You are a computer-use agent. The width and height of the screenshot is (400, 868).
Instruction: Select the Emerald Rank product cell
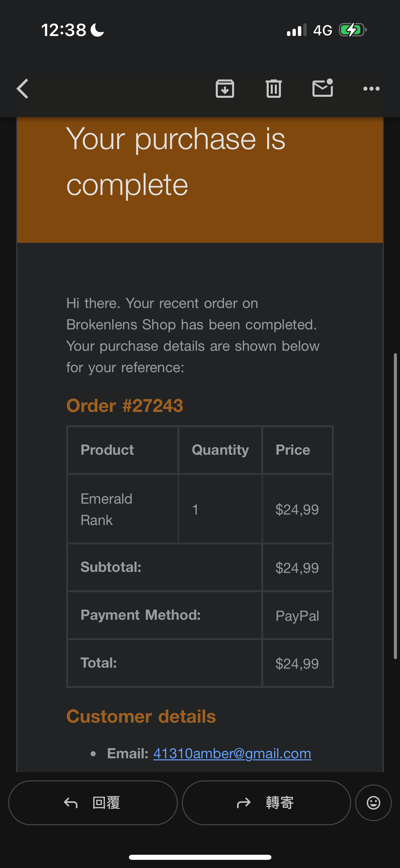click(x=123, y=509)
